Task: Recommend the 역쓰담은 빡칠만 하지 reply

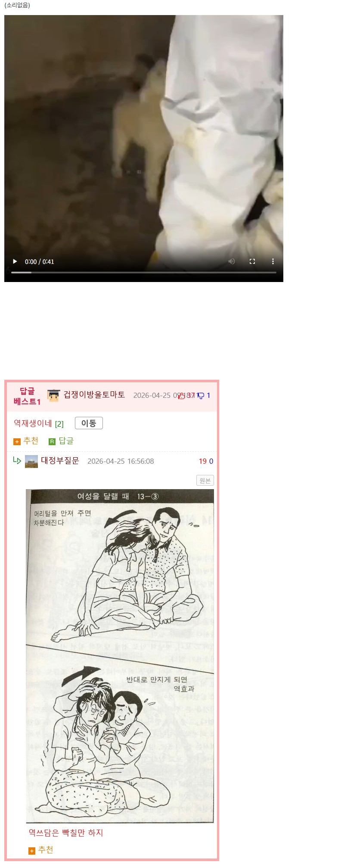Action: 41,850
